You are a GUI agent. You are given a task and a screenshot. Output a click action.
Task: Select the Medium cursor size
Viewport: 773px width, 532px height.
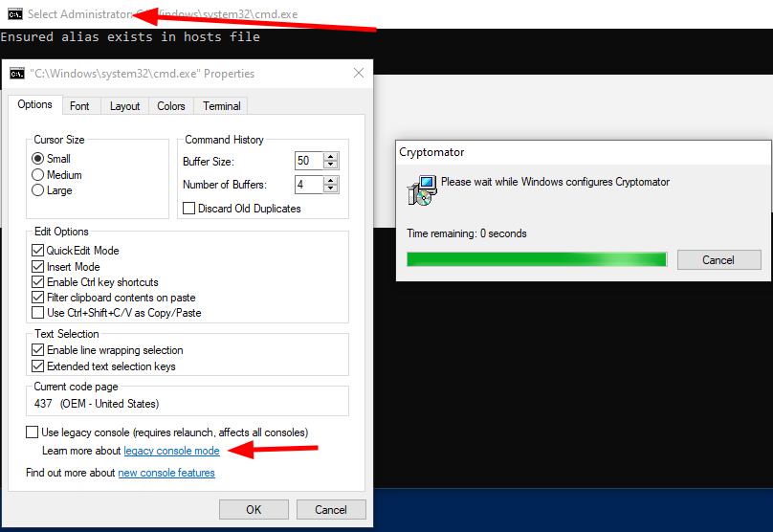38,175
